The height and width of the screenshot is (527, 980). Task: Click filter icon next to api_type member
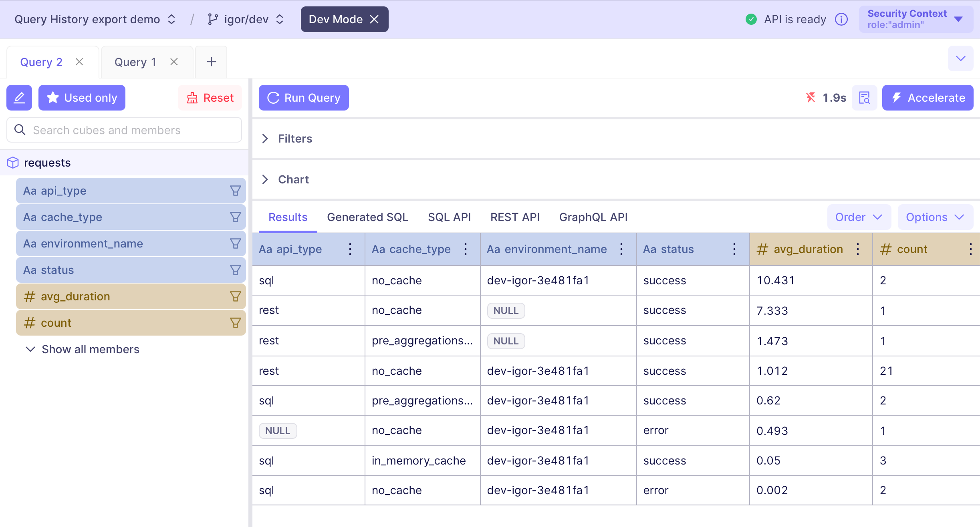pyautogui.click(x=236, y=191)
